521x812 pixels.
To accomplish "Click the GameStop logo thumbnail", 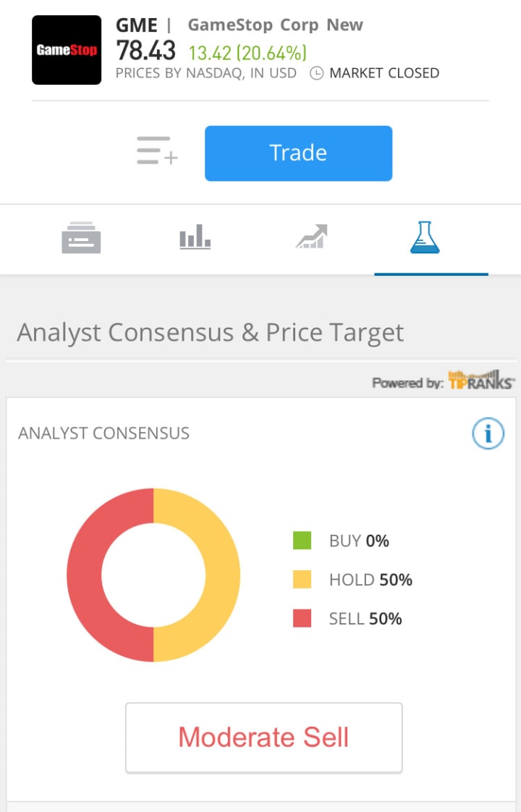I will tap(67, 50).
